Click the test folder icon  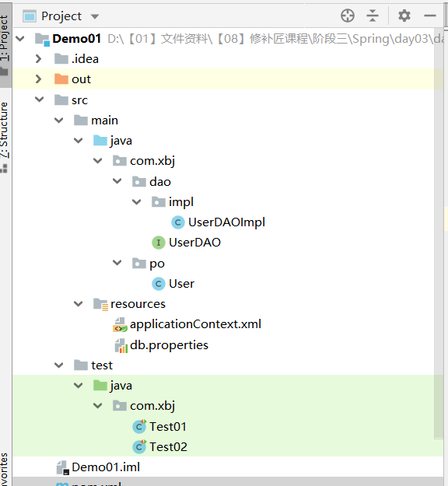pos(81,365)
